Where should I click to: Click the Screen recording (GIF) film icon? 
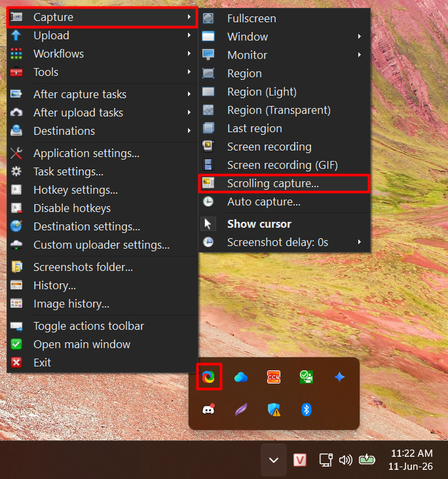click(208, 165)
